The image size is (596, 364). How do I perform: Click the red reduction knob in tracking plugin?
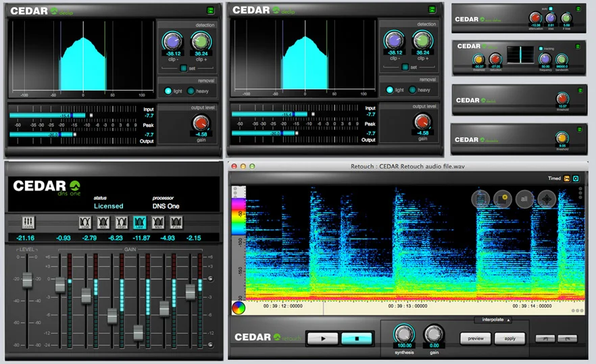coord(495,59)
